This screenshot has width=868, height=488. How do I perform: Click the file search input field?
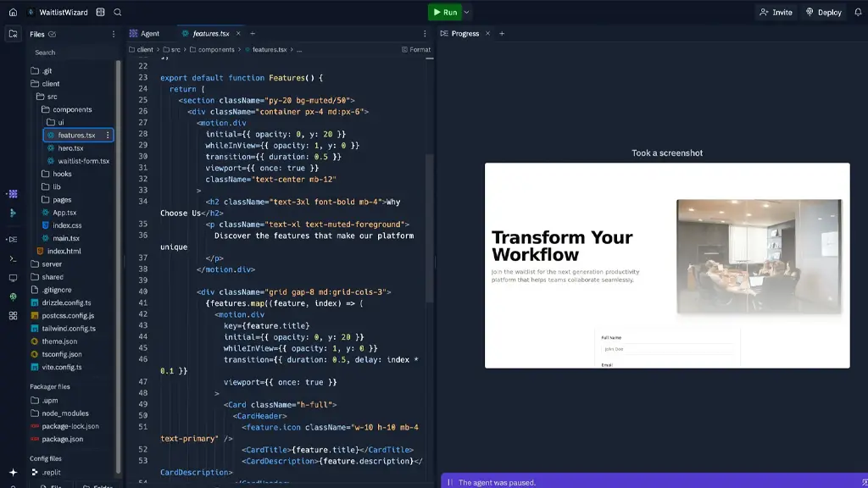pyautogui.click(x=72, y=53)
